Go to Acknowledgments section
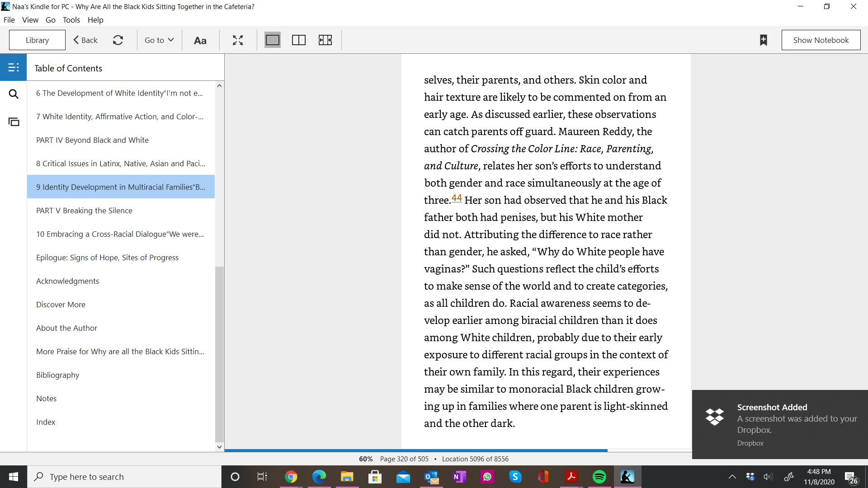This screenshot has height=488, width=868. 121,281
